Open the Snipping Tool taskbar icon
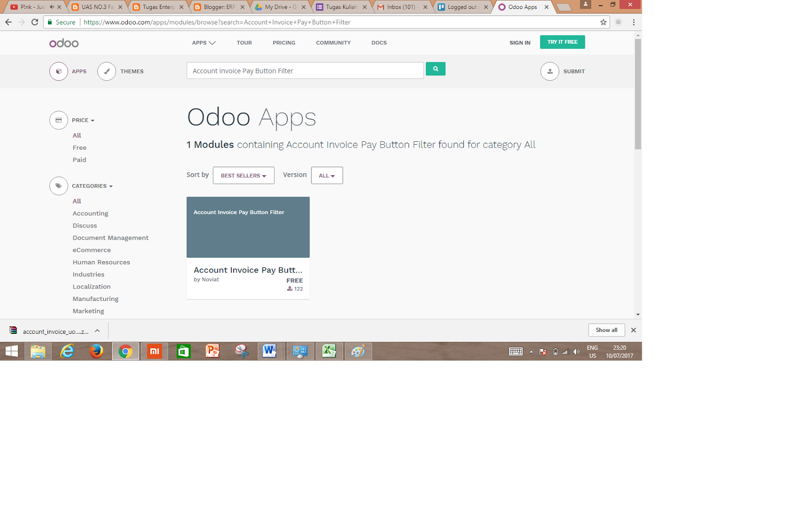The width and height of the screenshot is (799, 532). click(x=242, y=351)
